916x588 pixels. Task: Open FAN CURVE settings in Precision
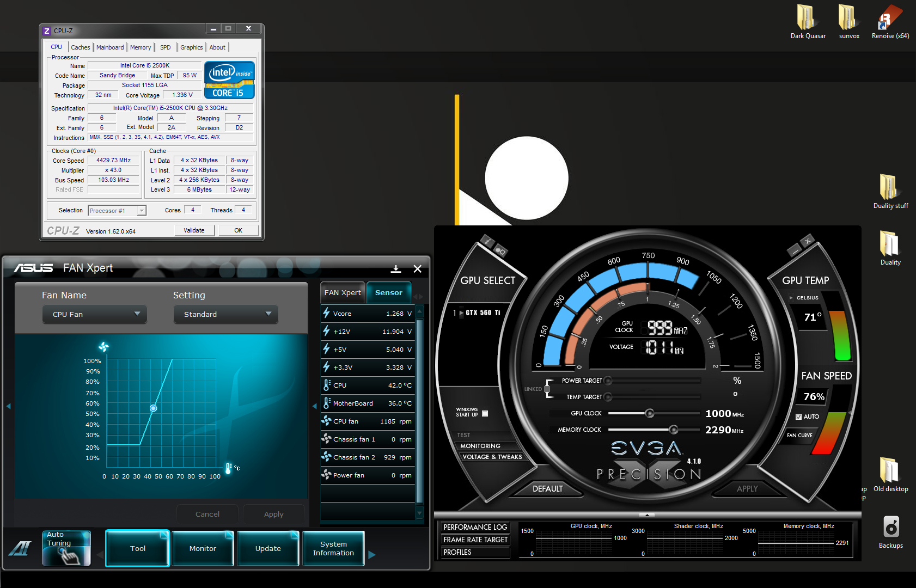[799, 435]
